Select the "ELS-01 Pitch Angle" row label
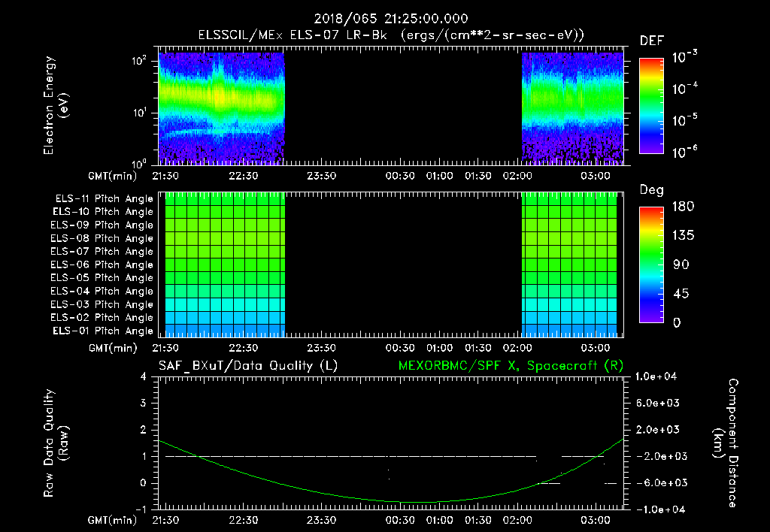Viewport: 770px width, 532px height. [103, 331]
